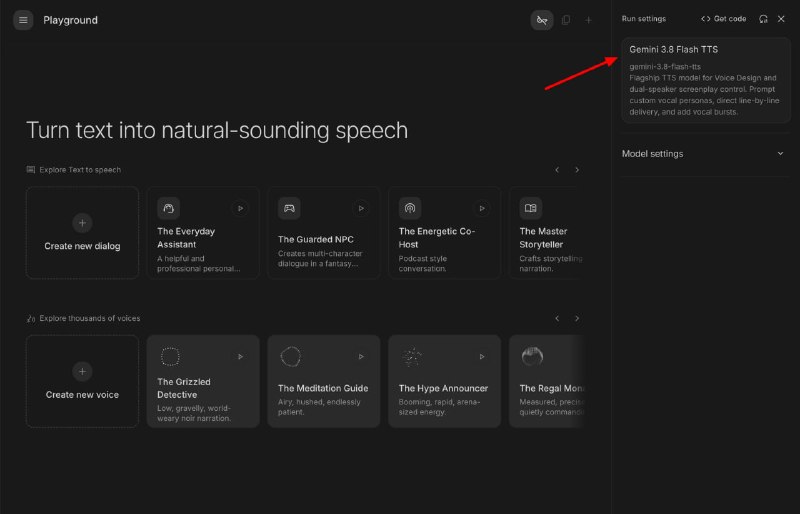Click the copy/compare icon in header
Screen dimensions: 800x514
click(x=566, y=20)
